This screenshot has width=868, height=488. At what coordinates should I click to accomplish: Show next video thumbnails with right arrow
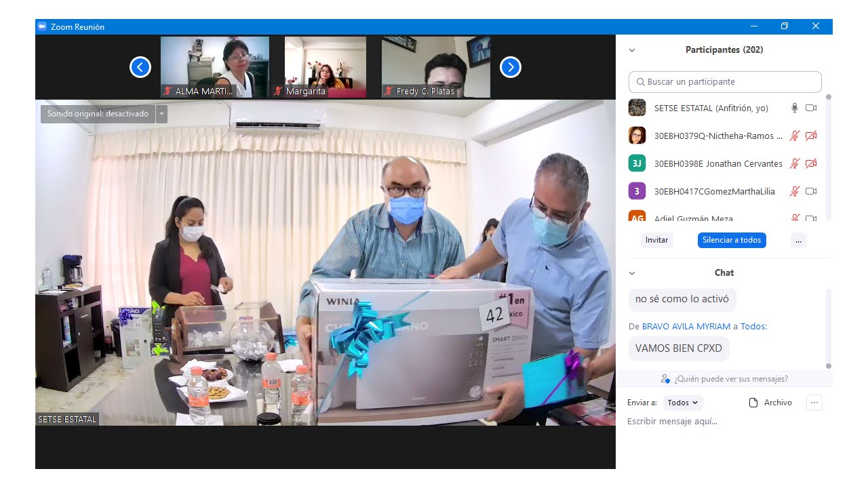click(x=511, y=67)
